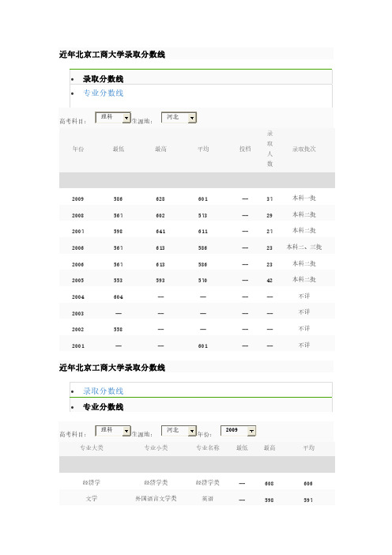392x555 pixels.
Task: Click the blue 录取分数线 link
Action: click(x=103, y=391)
